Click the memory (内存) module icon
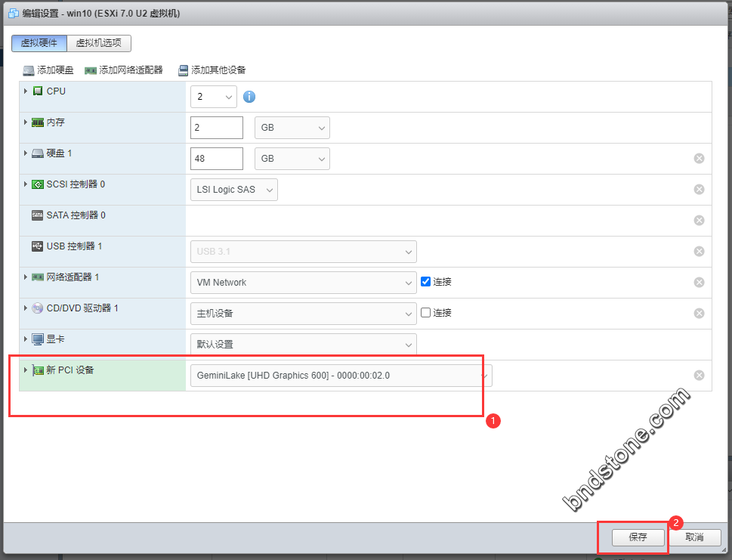Screen dimensions: 732x560 [38, 122]
